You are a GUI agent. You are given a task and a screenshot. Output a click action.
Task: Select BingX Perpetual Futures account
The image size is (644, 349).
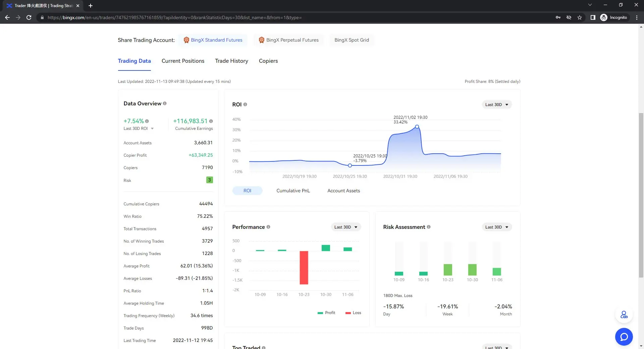click(288, 40)
